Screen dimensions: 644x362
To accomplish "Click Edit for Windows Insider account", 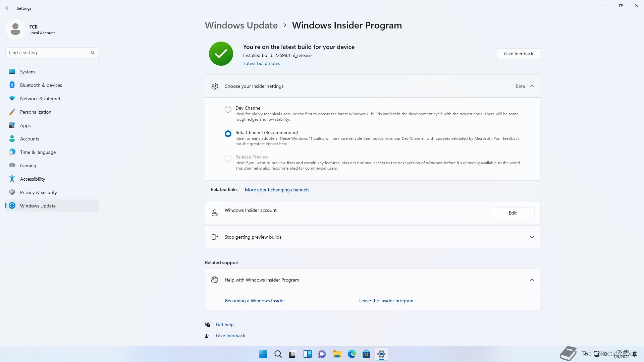I will pos(513,213).
